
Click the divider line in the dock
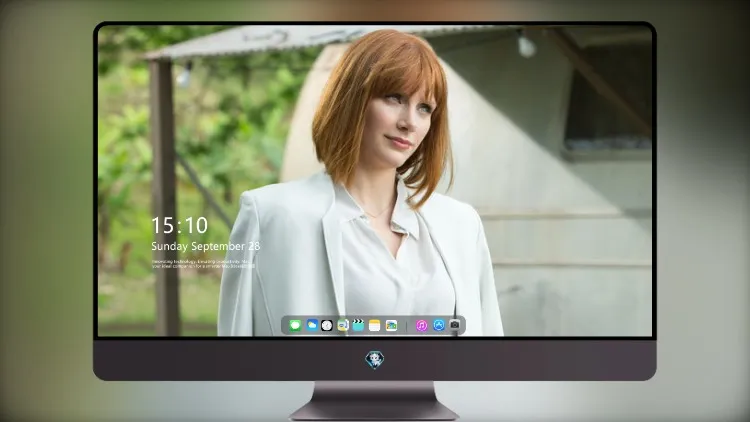407,326
